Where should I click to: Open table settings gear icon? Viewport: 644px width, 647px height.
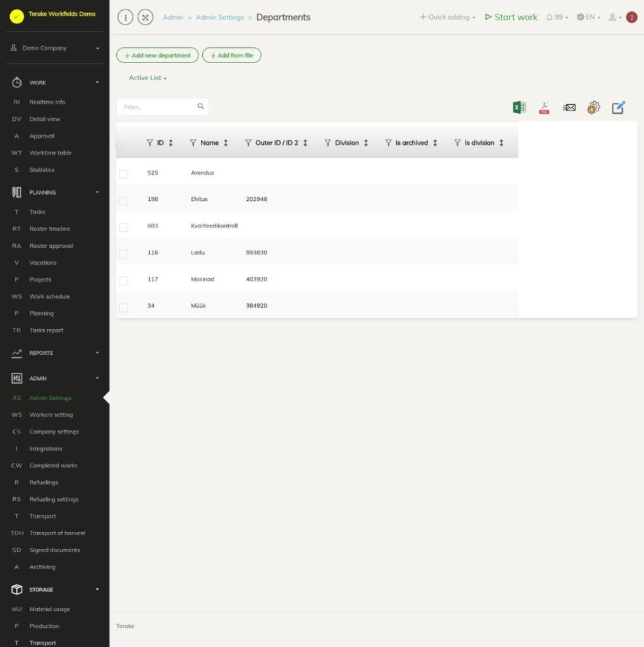593,107
